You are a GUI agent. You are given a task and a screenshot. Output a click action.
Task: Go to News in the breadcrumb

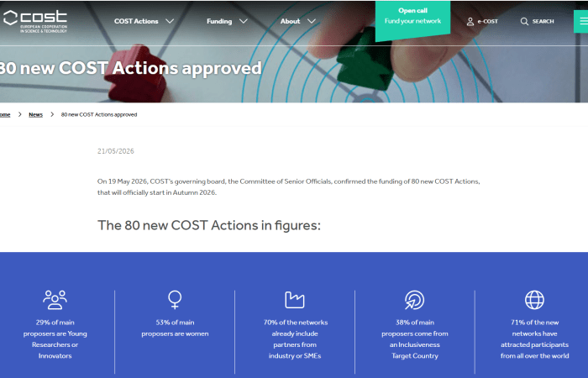(35, 115)
